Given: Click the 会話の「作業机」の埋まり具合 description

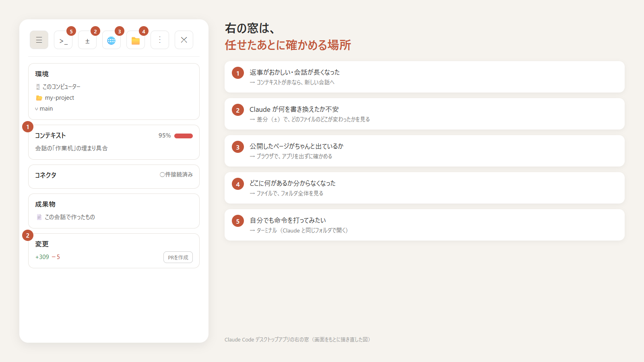Looking at the screenshot, I should [71, 148].
